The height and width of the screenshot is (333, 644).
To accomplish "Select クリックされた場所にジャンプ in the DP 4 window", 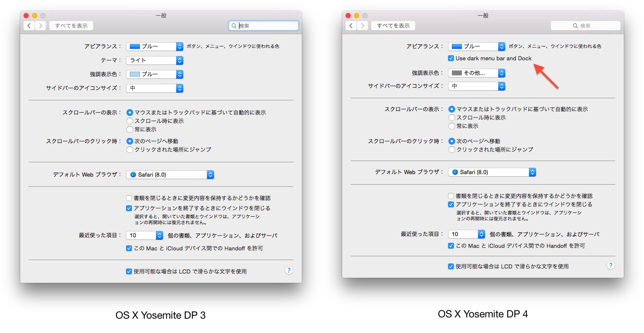I will coord(452,150).
